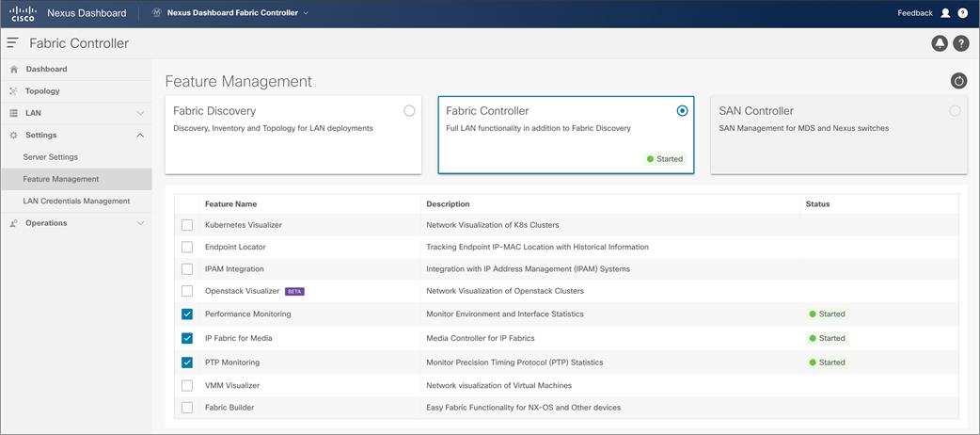Click the Description column header
Screen dimensions: 980x435
pyautogui.click(x=448, y=204)
